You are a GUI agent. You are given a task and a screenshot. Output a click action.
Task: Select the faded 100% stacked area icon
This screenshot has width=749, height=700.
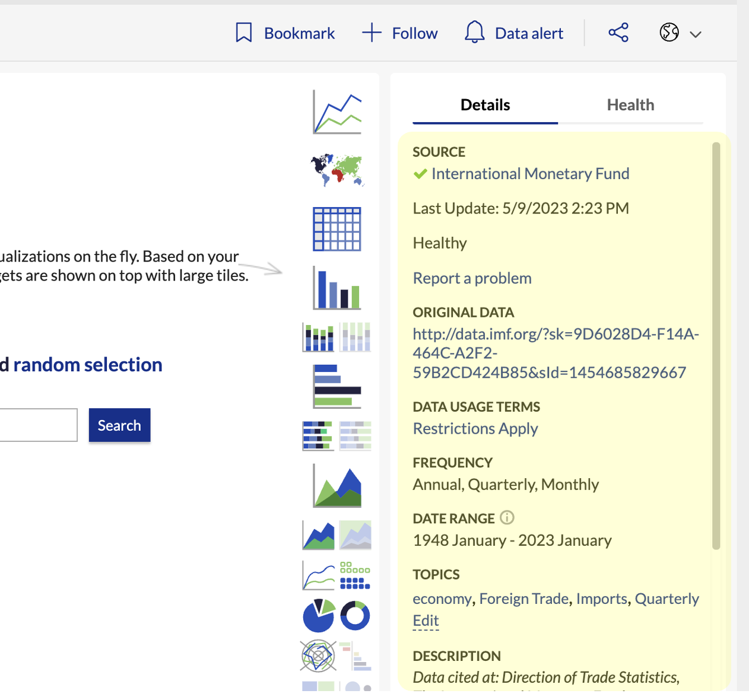pos(356,535)
